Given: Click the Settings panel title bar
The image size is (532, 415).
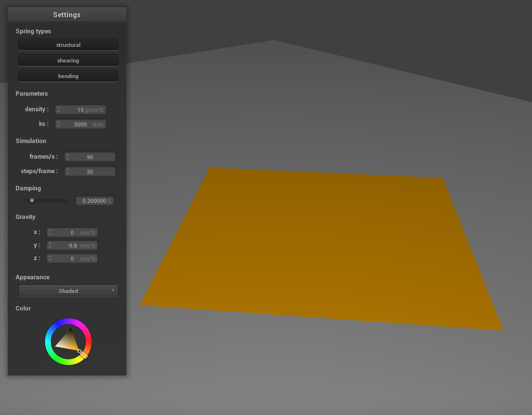Looking at the screenshot, I should coord(67,15).
